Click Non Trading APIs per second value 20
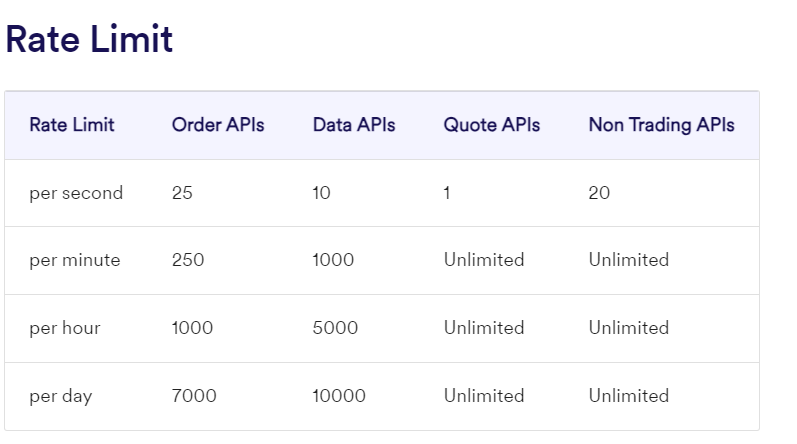The height and width of the screenshot is (444, 797). [x=599, y=193]
